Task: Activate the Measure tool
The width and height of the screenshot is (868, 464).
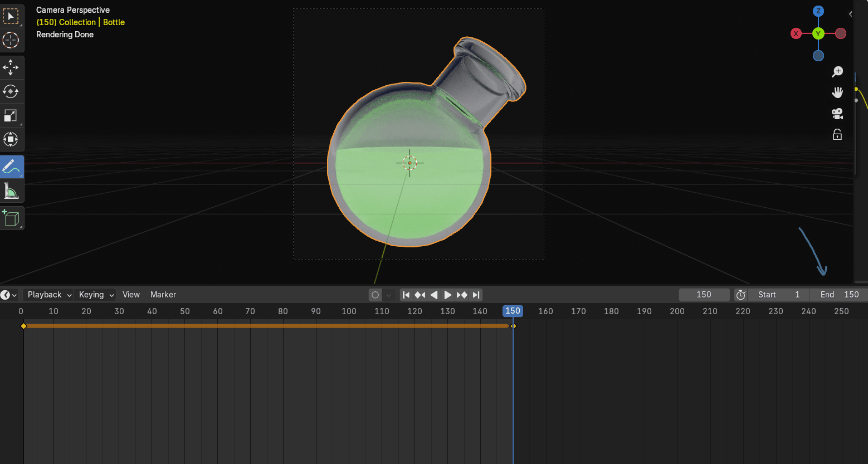Action: [x=11, y=192]
